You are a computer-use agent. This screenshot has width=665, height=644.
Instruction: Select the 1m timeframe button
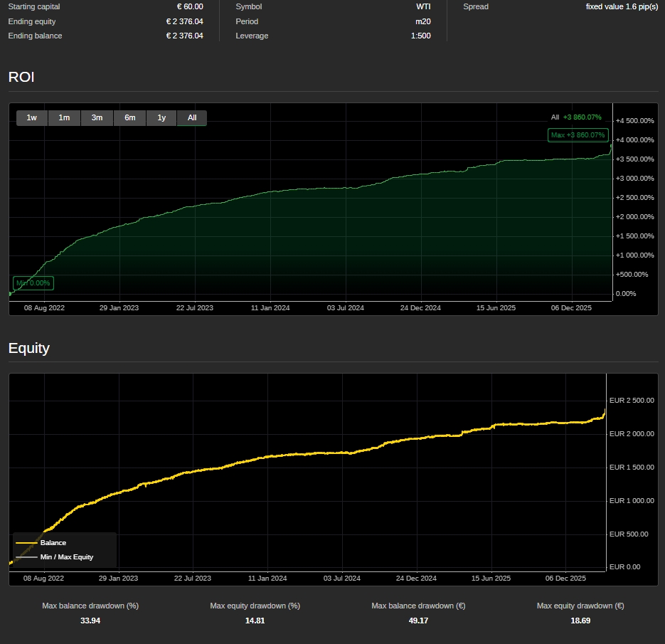coord(64,118)
